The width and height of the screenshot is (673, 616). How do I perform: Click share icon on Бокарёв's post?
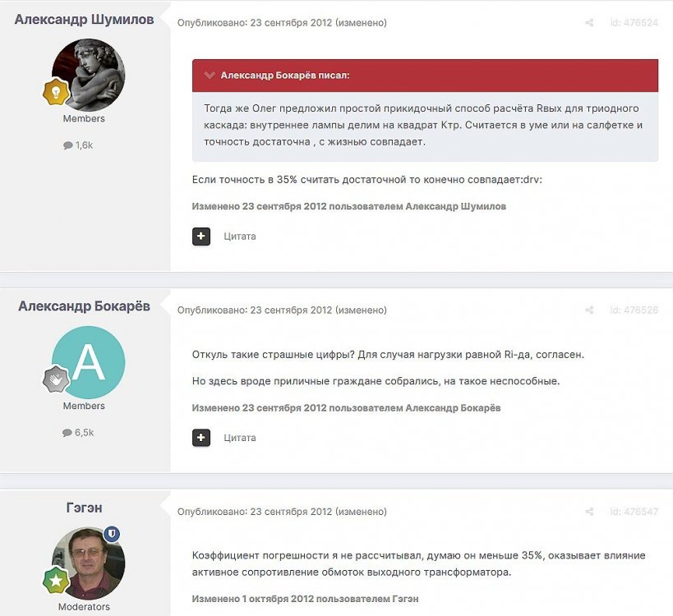(589, 310)
